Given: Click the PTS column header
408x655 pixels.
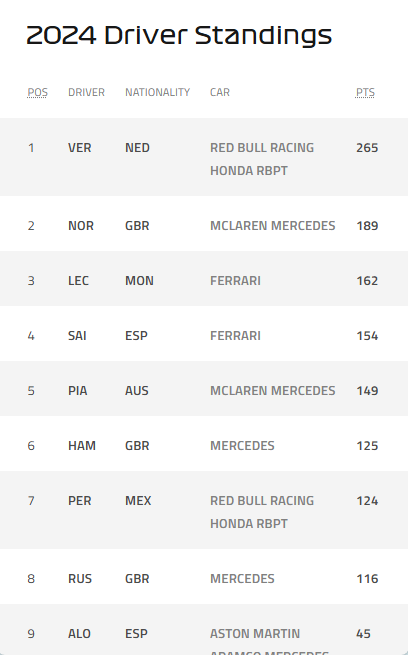Looking at the screenshot, I should click(365, 92).
